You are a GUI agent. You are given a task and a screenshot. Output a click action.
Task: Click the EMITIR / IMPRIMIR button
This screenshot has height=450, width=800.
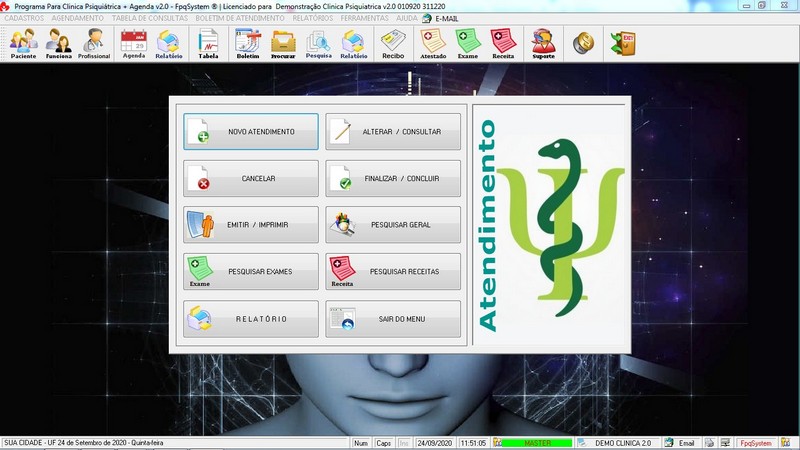pyautogui.click(x=251, y=224)
